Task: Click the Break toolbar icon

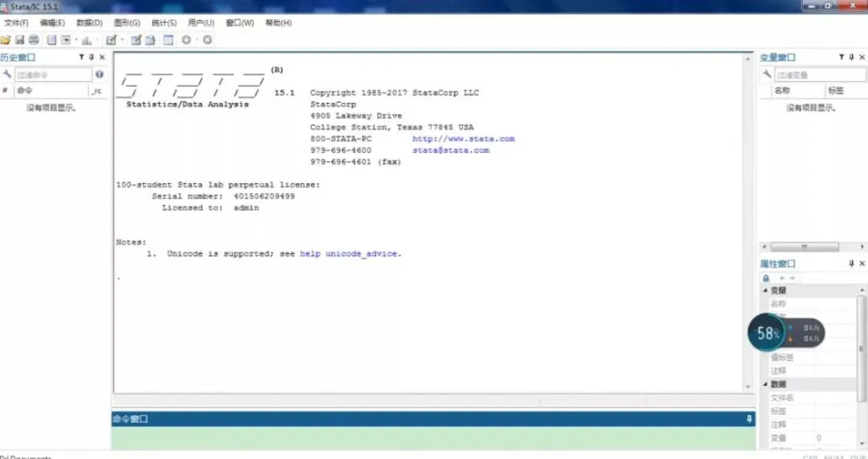Action: click(x=207, y=40)
